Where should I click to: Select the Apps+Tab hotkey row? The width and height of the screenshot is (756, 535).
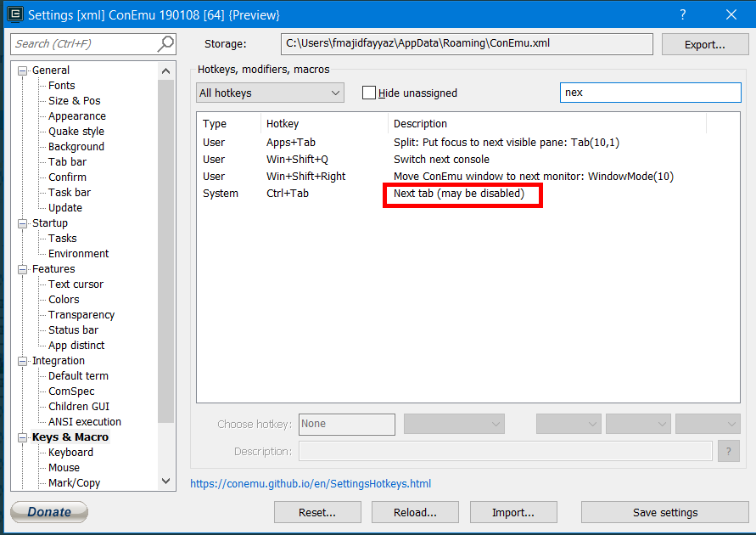pos(468,143)
